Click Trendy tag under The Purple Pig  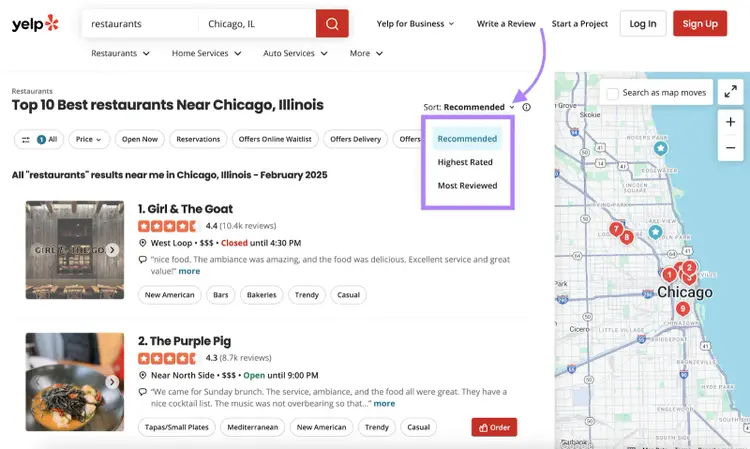click(x=377, y=427)
